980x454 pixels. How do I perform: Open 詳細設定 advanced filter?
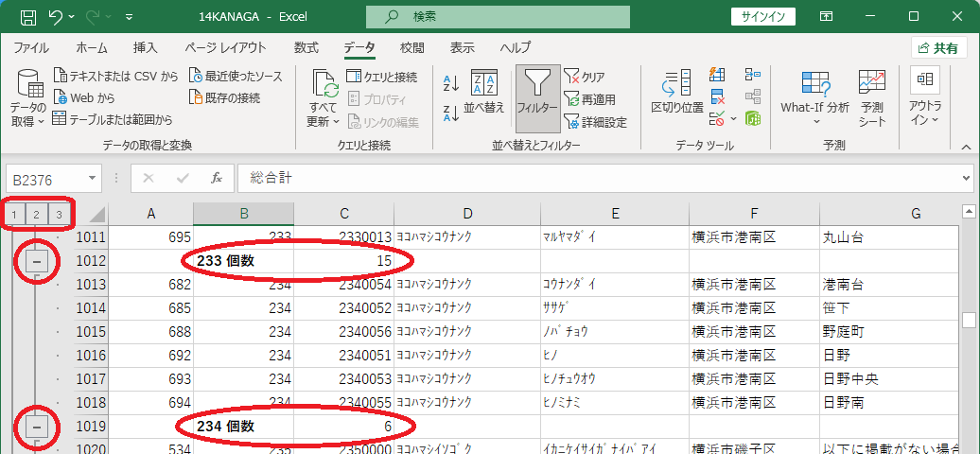click(596, 122)
